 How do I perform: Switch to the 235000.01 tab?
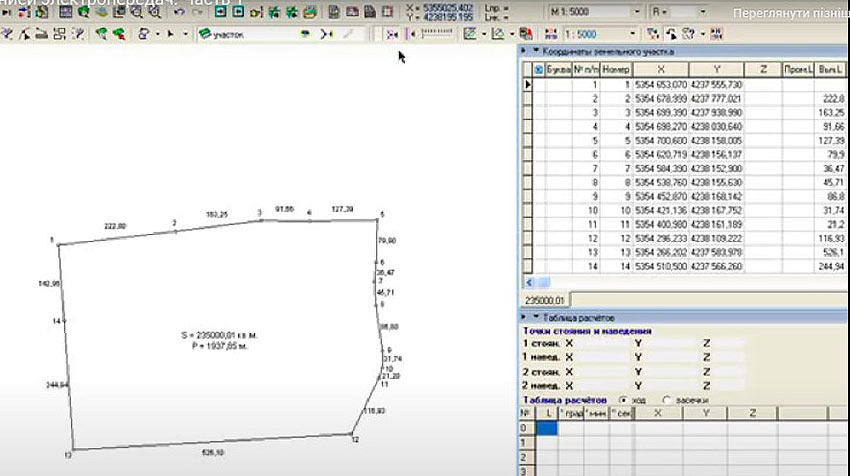[546, 298]
